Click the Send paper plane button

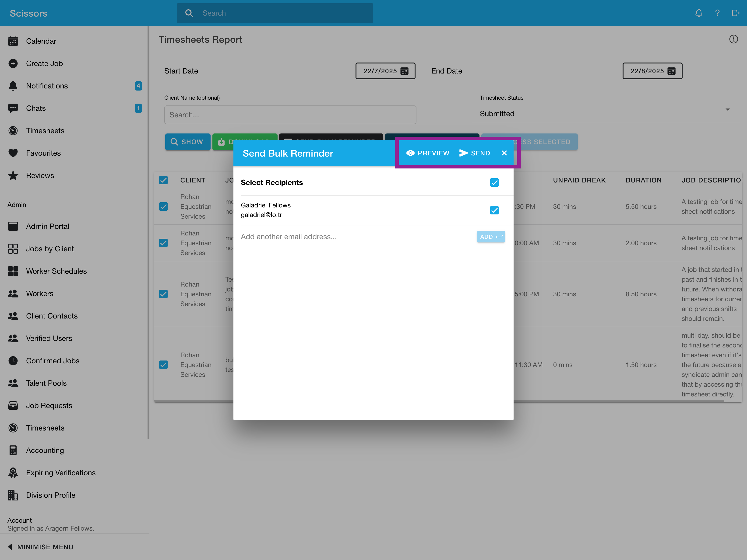[475, 153]
